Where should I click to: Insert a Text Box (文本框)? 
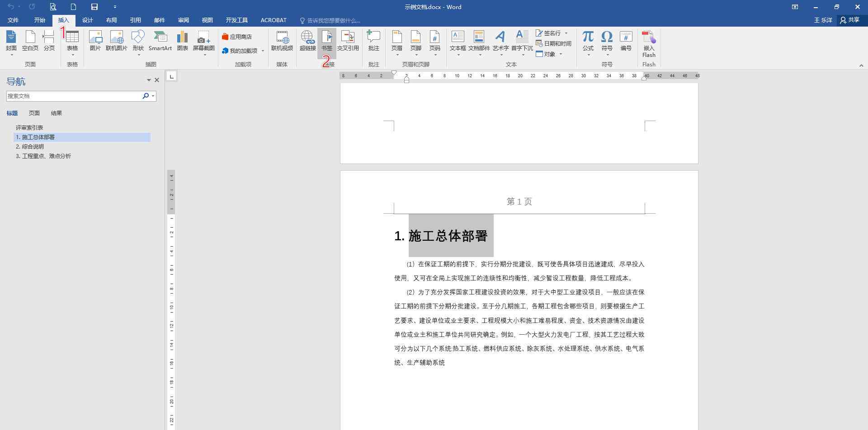click(x=458, y=43)
